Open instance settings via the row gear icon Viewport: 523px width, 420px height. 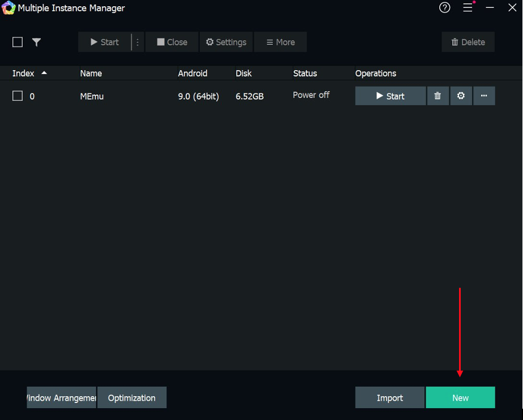tap(461, 96)
